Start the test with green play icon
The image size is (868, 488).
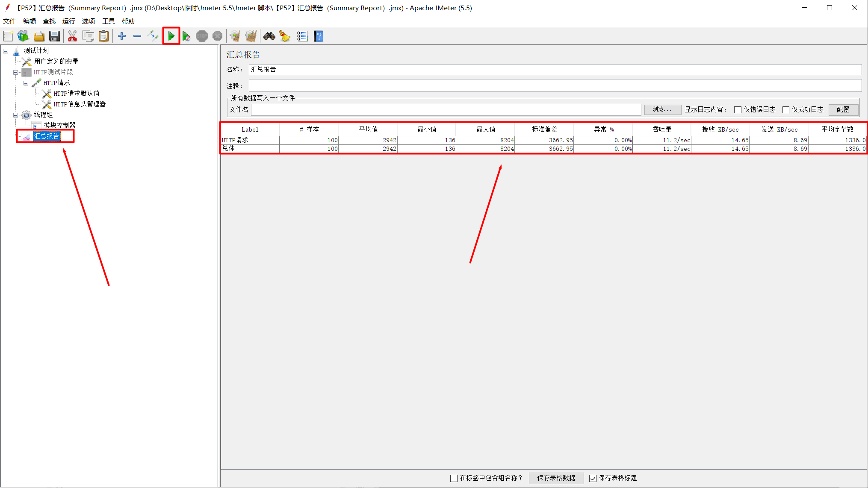coord(171,36)
